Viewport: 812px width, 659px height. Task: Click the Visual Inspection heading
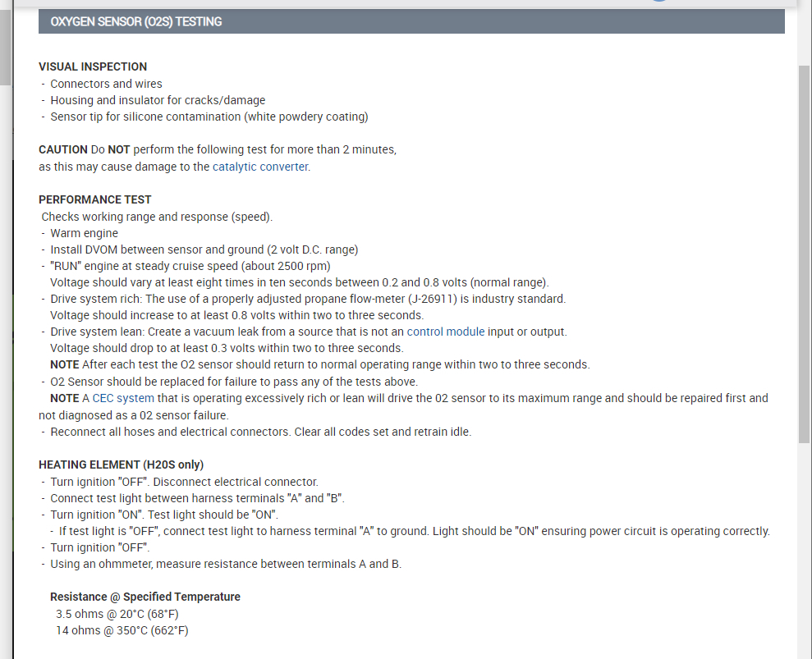[93, 66]
